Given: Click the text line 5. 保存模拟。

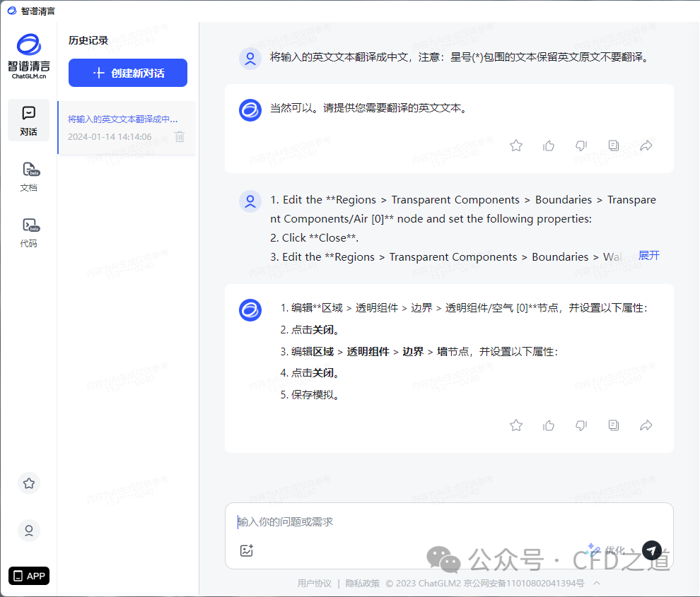Looking at the screenshot, I should click(x=310, y=395).
